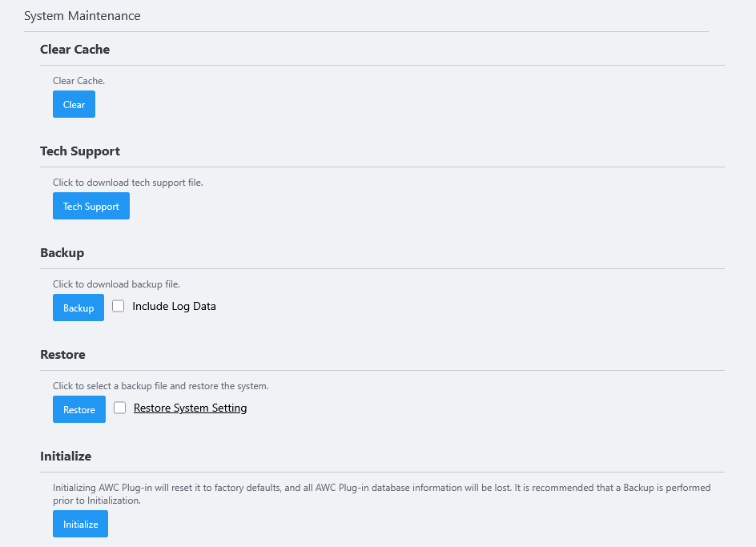Click the 'select a backup file' description
Viewport: 756px width, 547px height.
[160, 386]
